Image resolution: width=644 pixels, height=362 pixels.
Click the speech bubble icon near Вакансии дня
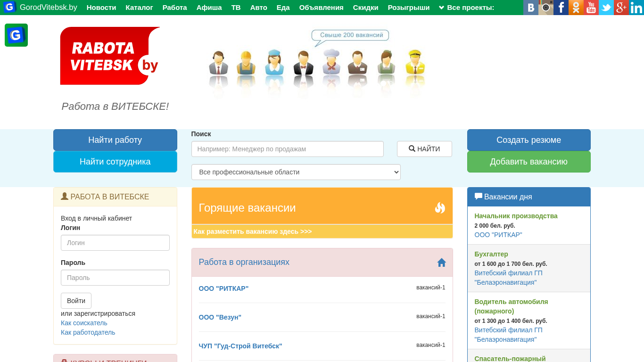(479, 197)
